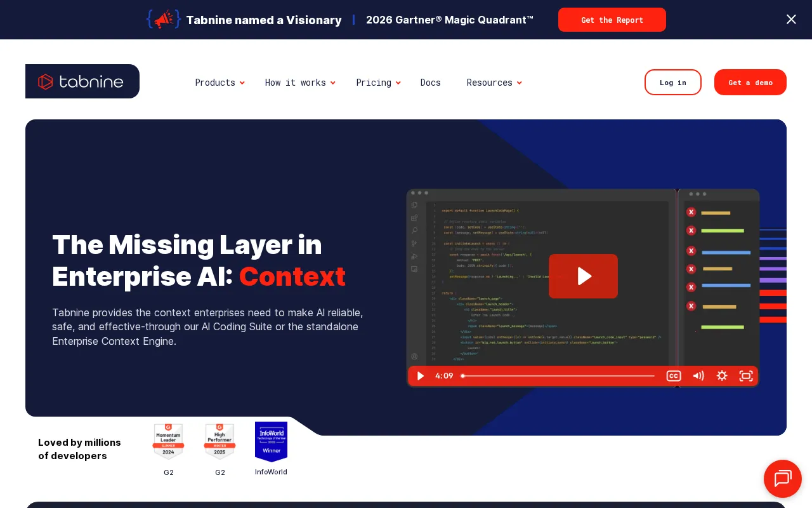Screen dimensions: 812x508
Task: Click the Tabnine named a Visionary text
Action: coord(264,20)
